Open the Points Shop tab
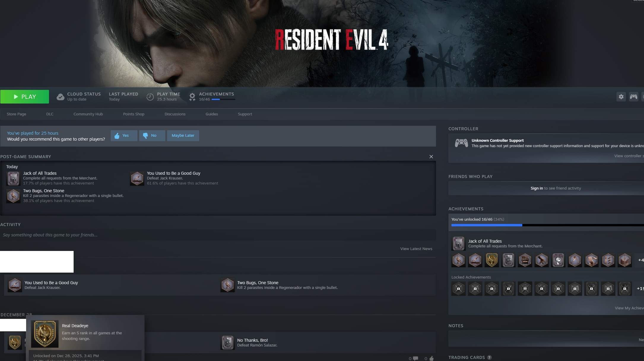644x361 pixels. pos(134,114)
